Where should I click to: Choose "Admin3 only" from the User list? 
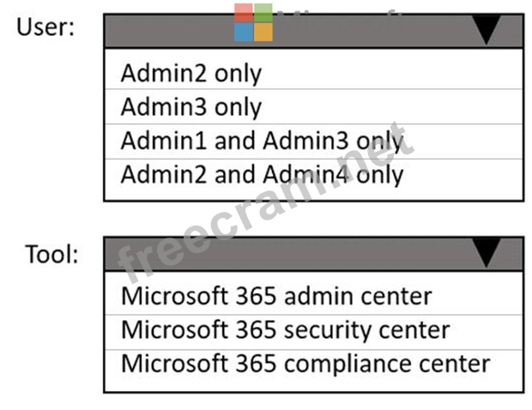click(190, 107)
